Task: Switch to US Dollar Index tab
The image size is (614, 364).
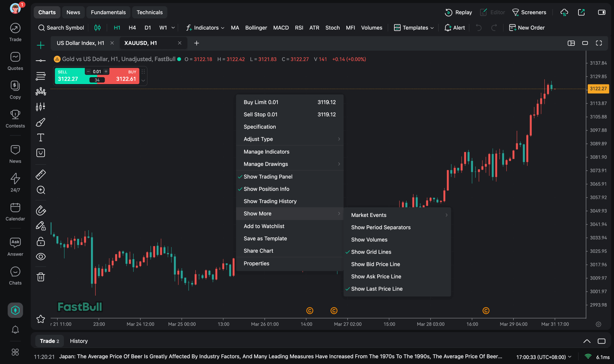Action: (x=80, y=43)
